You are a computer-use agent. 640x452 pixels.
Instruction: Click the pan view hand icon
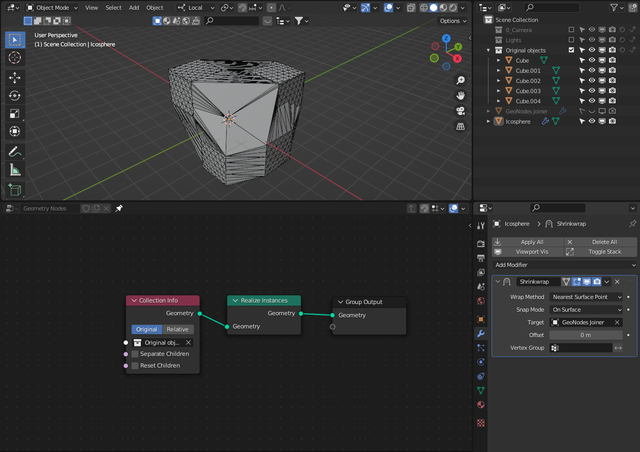click(460, 96)
